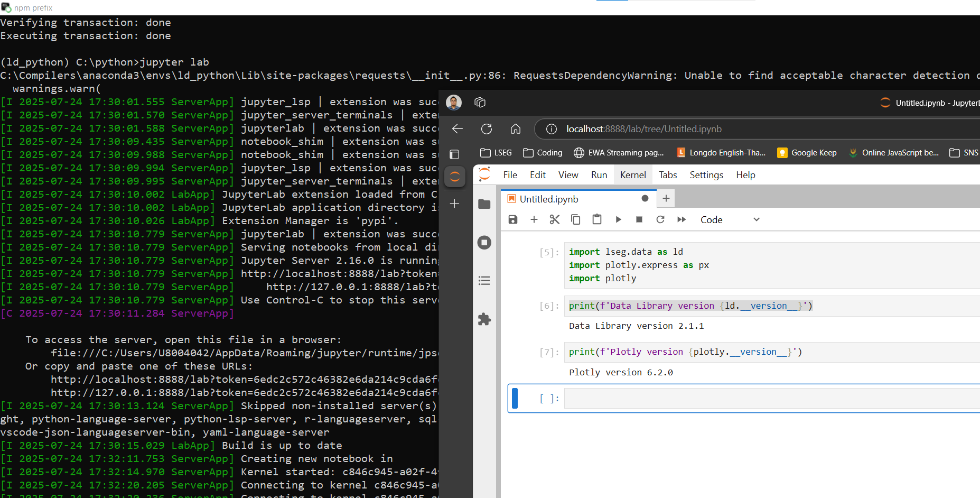
Task: Open the Kernel menu
Action: (x=632, y=174)
